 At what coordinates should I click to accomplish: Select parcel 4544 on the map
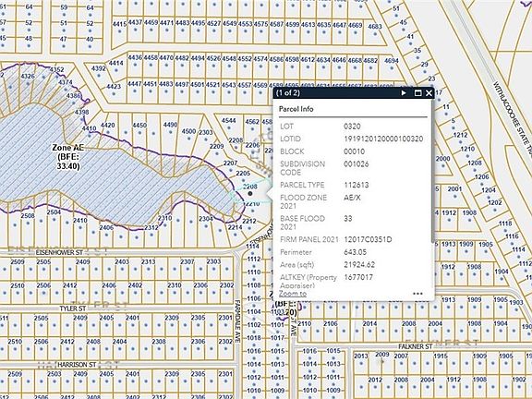229,120
